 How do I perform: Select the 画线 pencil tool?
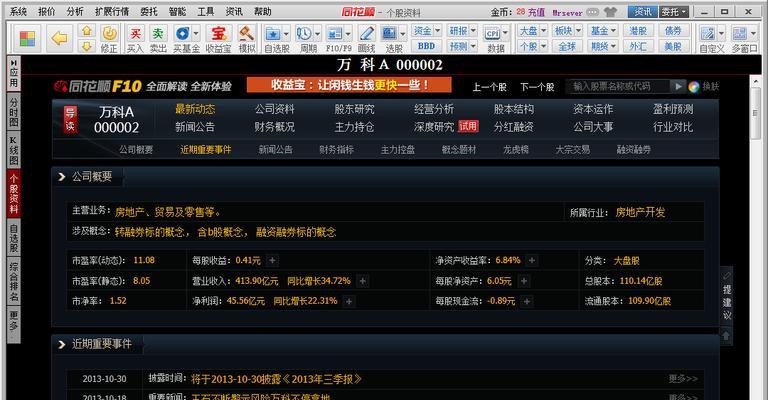(366, 33)
